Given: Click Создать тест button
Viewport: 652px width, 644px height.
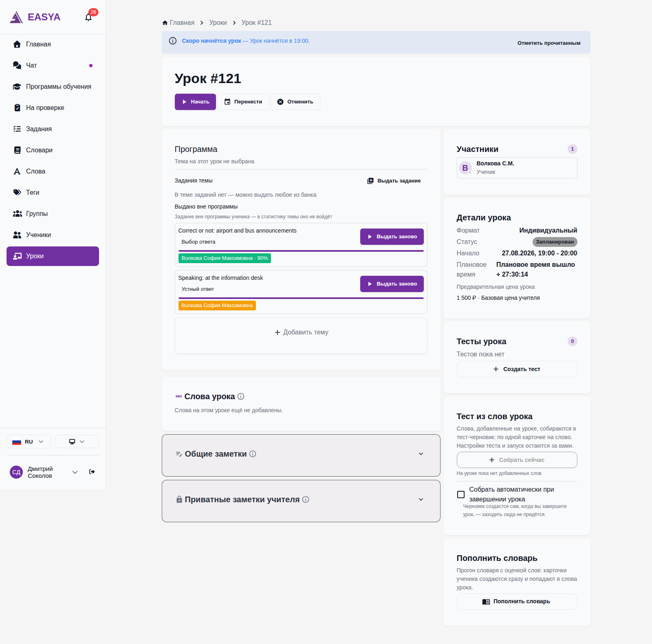Looking at the screenshot, I should tap(517, 369).
